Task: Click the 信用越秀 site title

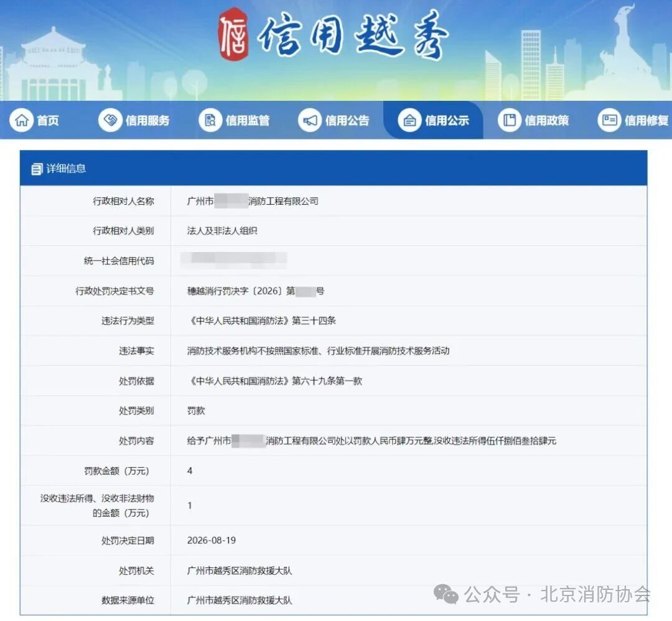Action: tap(353, 35)
